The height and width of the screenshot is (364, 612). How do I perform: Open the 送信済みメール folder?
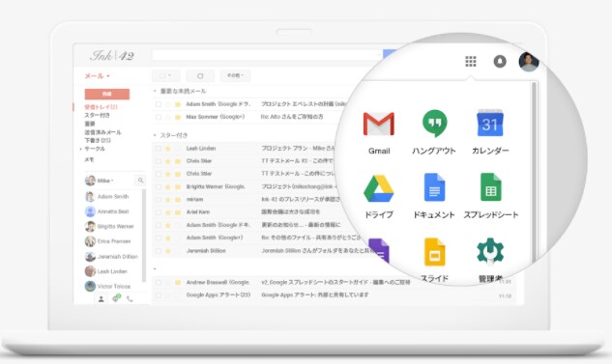point(102,132)
